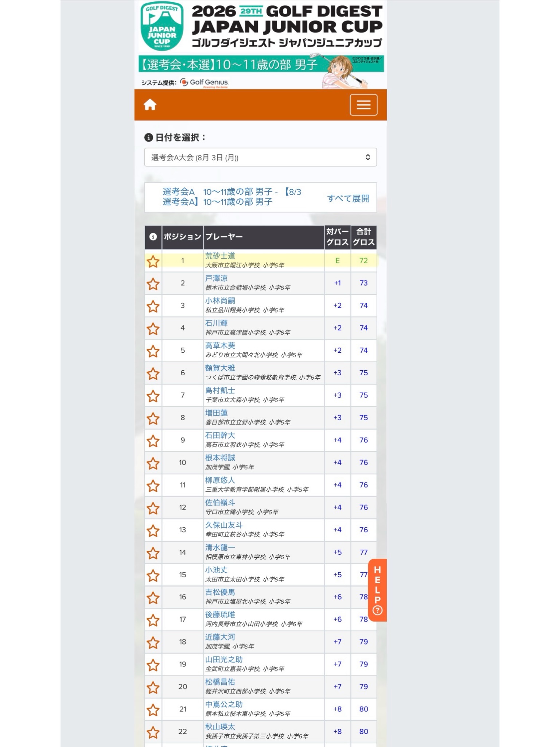
Task: Open the 選考会A大会 date dropdown
Action: [261, 157]
